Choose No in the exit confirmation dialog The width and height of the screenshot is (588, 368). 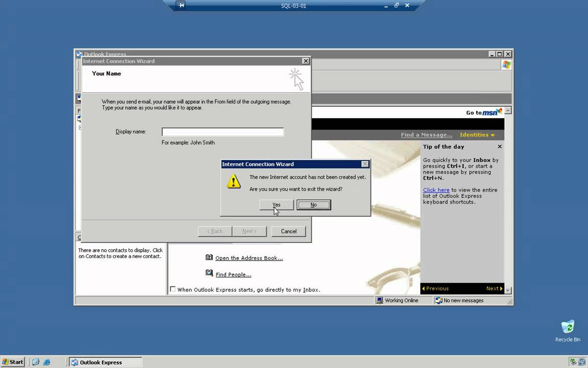pyautogui.click(x=313, y=204)
